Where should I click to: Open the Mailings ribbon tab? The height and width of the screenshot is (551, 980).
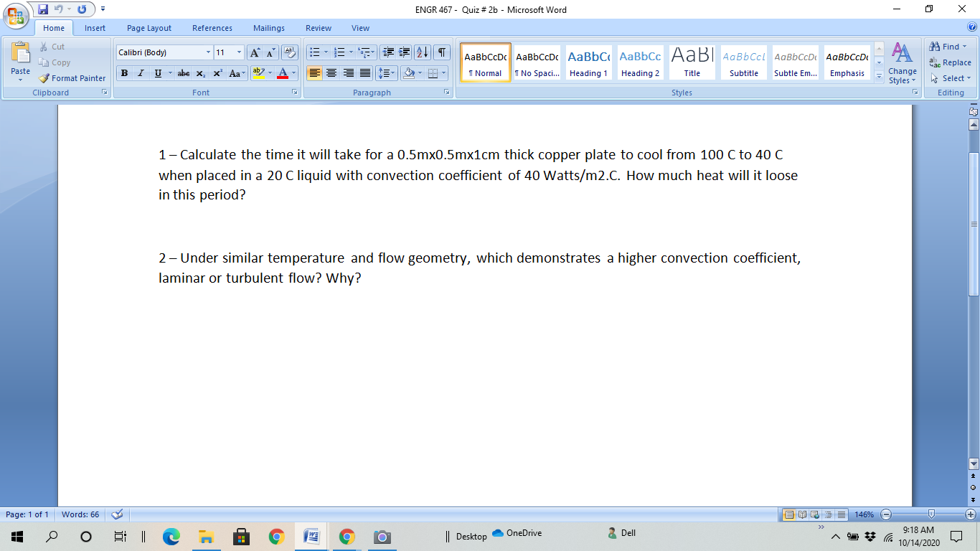268,28
